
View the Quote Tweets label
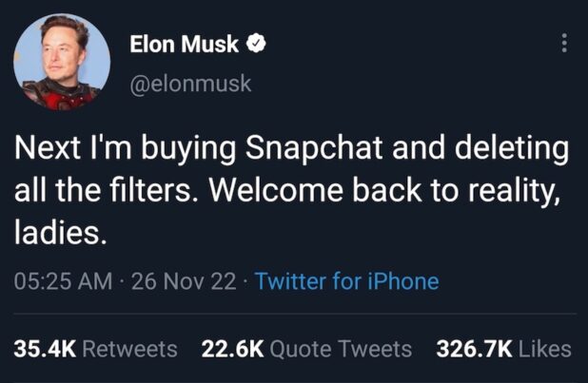tap(342, 349)
